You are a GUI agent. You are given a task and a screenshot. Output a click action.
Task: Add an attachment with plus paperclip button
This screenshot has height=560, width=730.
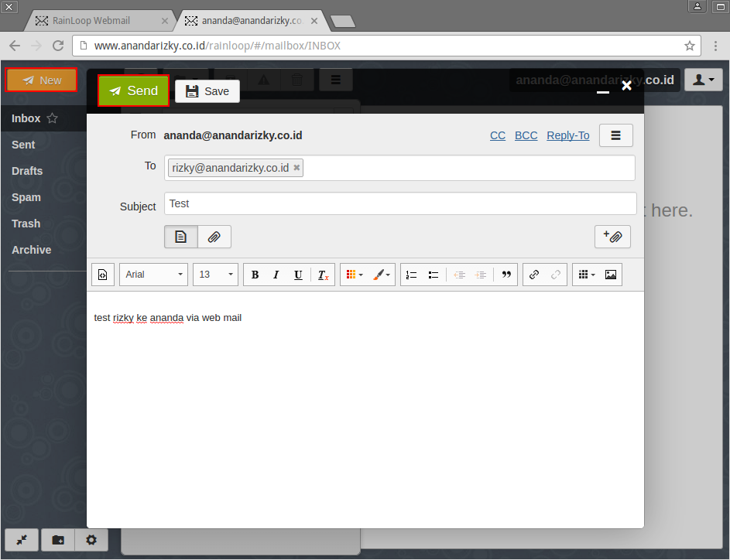coord(612,237)
